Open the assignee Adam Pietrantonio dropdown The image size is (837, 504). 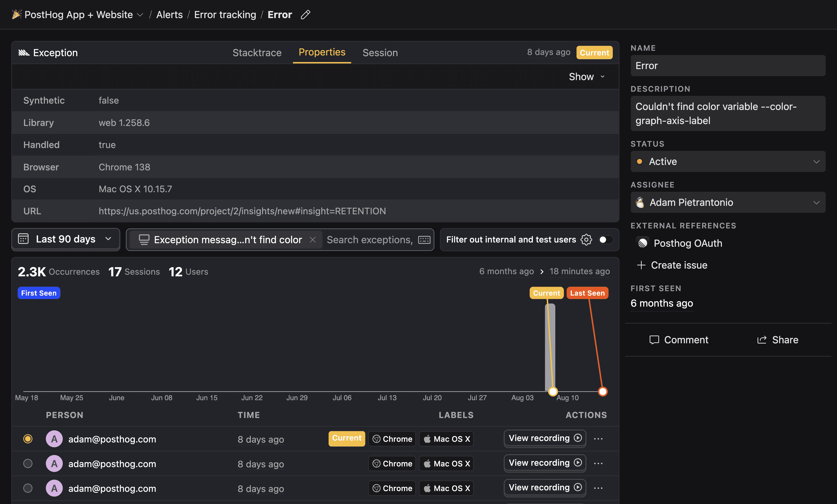point(728,202)
